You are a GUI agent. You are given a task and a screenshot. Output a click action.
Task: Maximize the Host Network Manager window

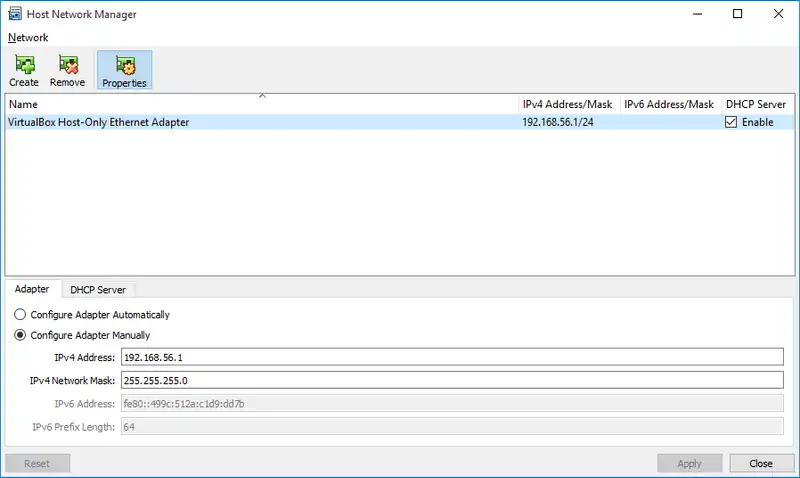click(x=737, y=14)
